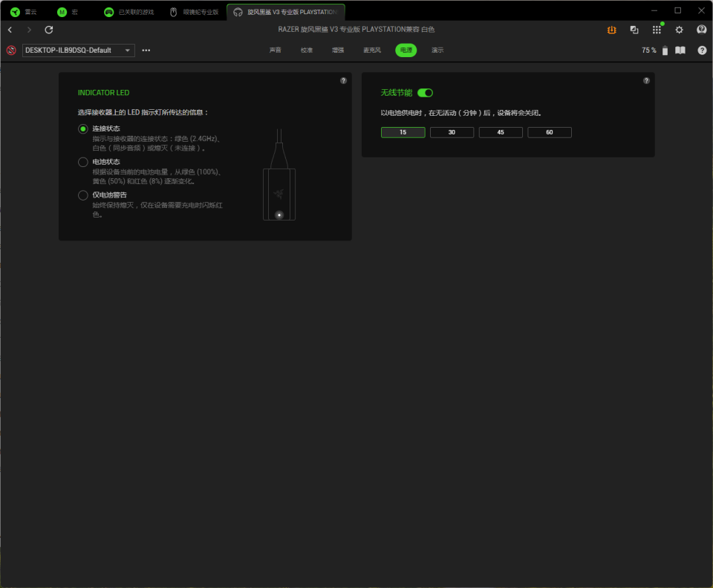This screenshot has width=713, height=588.
Task: Click the RAZER 旋风黑鲨 V3 device title
Action: pos(356,30)
